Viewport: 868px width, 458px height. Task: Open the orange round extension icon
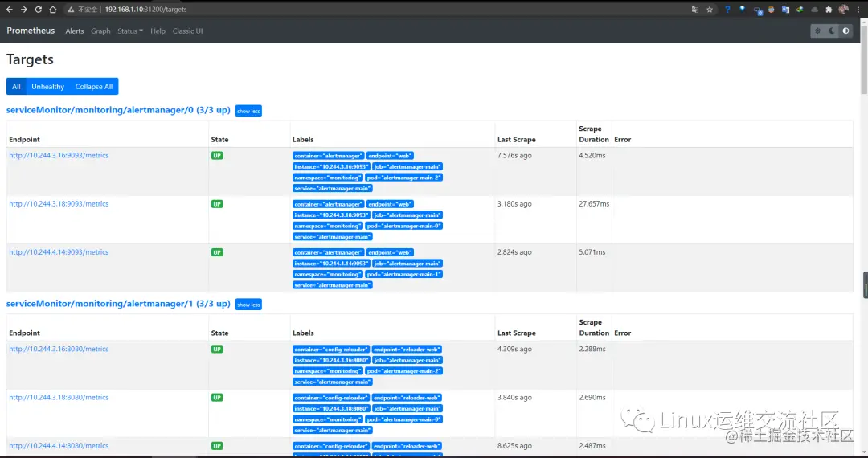click(x=771, y=10)
